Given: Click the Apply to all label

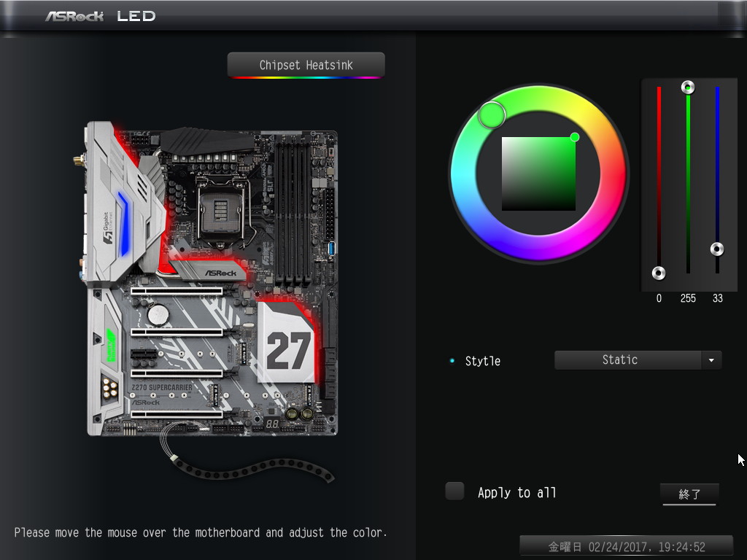Looking at the screenshot, I should point(517,493).
